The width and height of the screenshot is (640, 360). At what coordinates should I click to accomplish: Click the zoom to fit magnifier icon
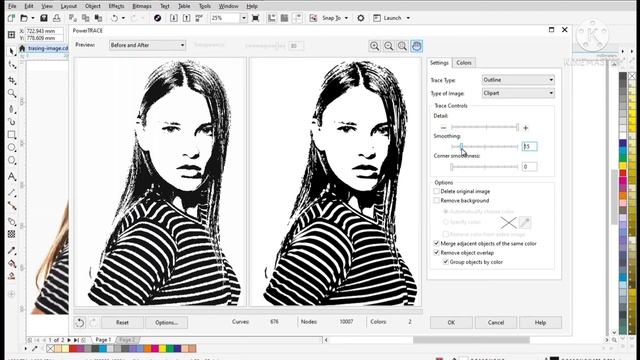point(402,46)
